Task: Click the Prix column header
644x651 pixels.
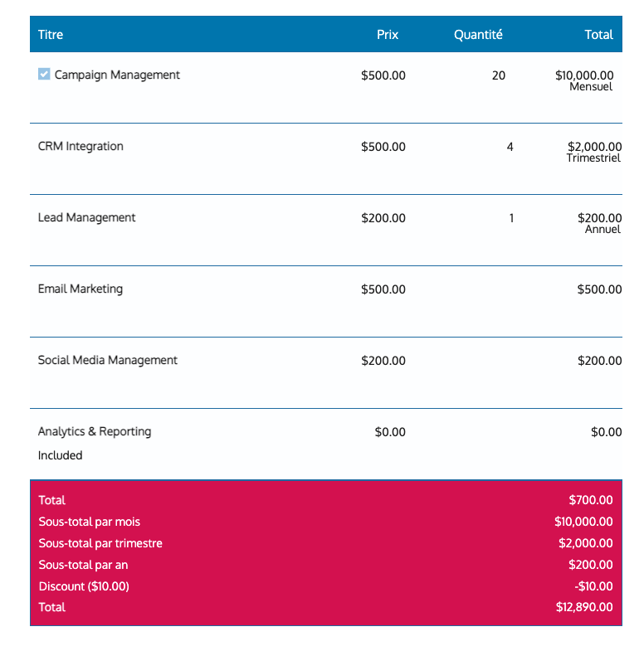Action: tap(388, 35)
